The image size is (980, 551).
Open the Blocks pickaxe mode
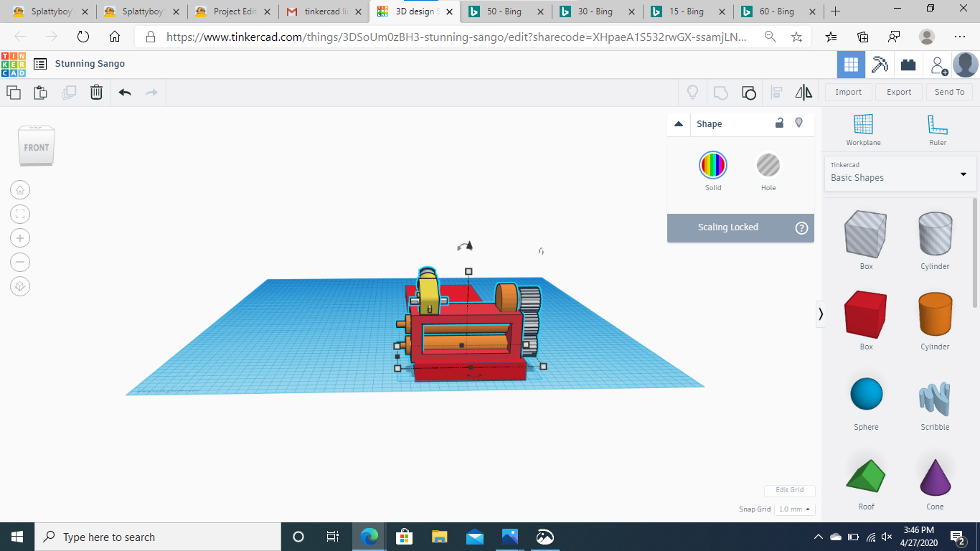pyautogui.click(x=880, y=65)
